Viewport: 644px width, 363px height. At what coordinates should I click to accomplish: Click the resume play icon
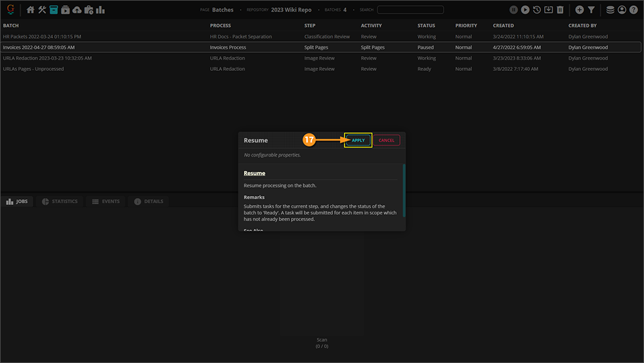pyautogui.click(x=526, y=10)
